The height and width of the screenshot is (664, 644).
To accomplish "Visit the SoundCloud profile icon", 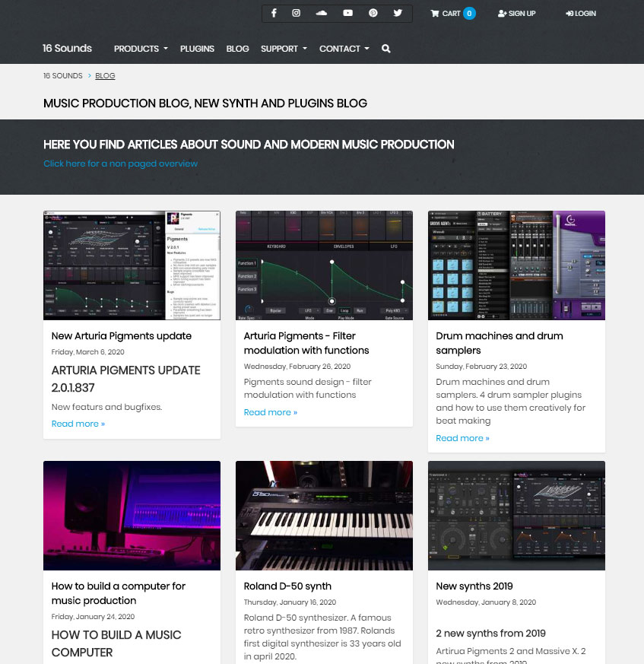I will (321, 14).
